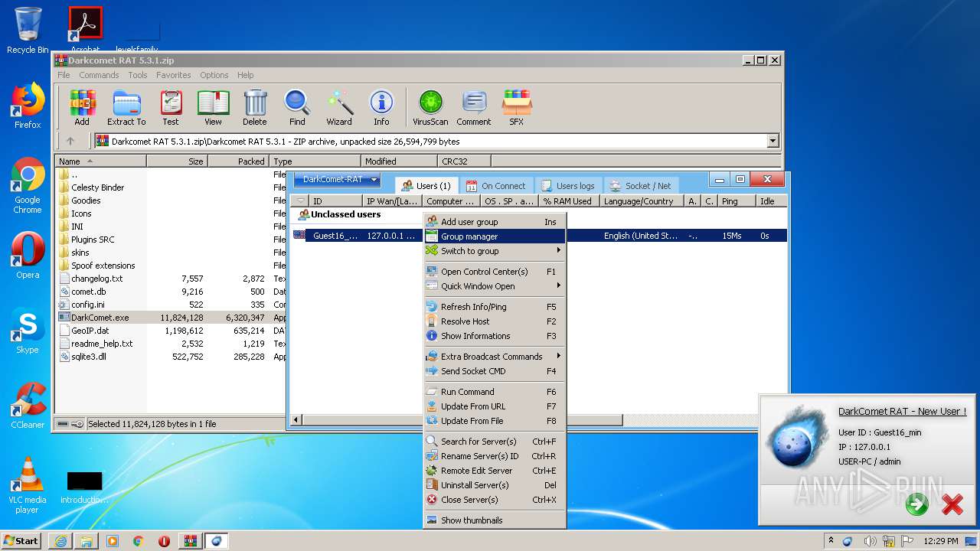Open WinRAR Help menu
Viewport: 980px width, 551px height.
click(x=245, y=75)
